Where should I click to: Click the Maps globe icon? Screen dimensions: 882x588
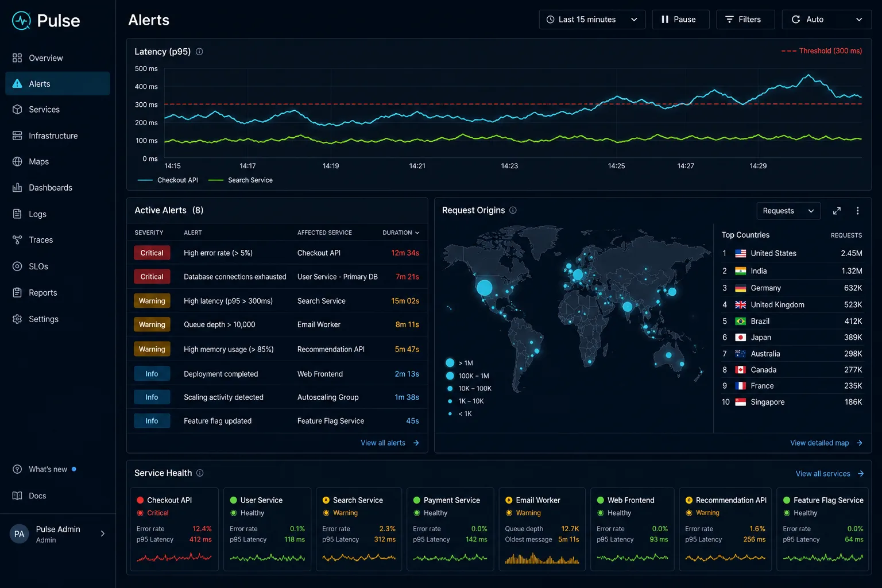tap(17, 162)
